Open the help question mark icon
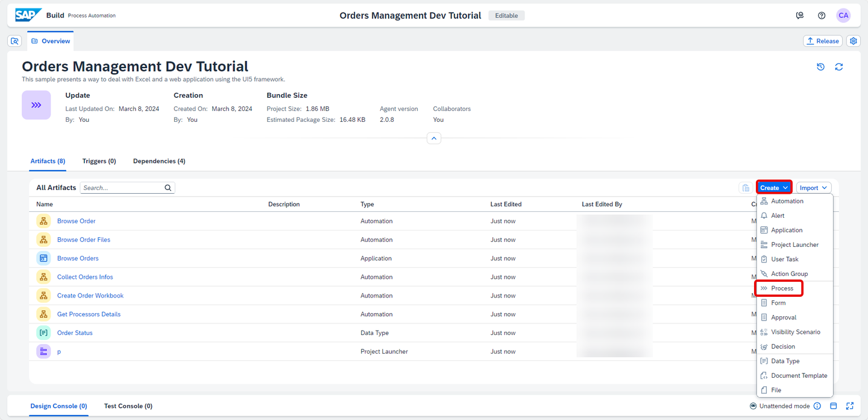The width and height of the screenshot is (868, 420). point(822,16)
